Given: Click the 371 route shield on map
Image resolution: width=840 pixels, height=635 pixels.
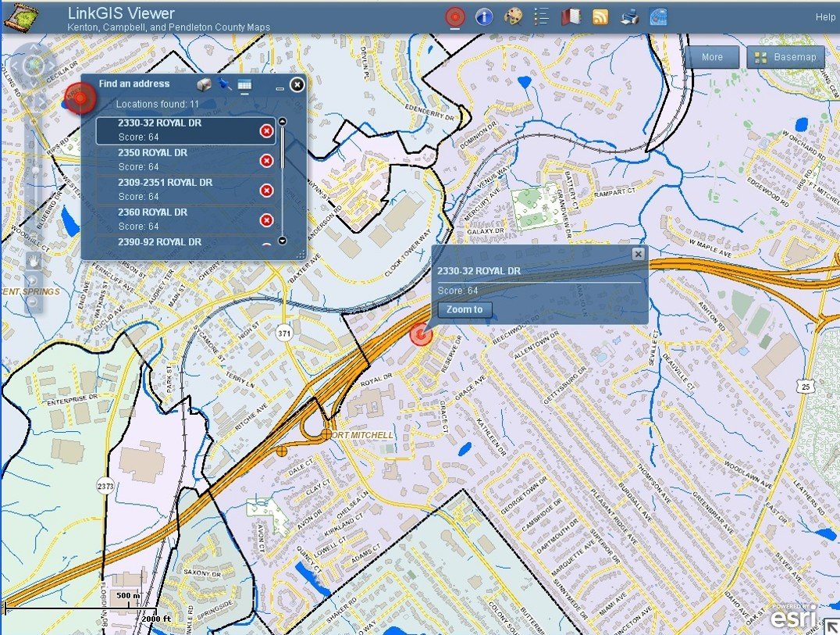Looking at the screenshot, I should [284, 334].
